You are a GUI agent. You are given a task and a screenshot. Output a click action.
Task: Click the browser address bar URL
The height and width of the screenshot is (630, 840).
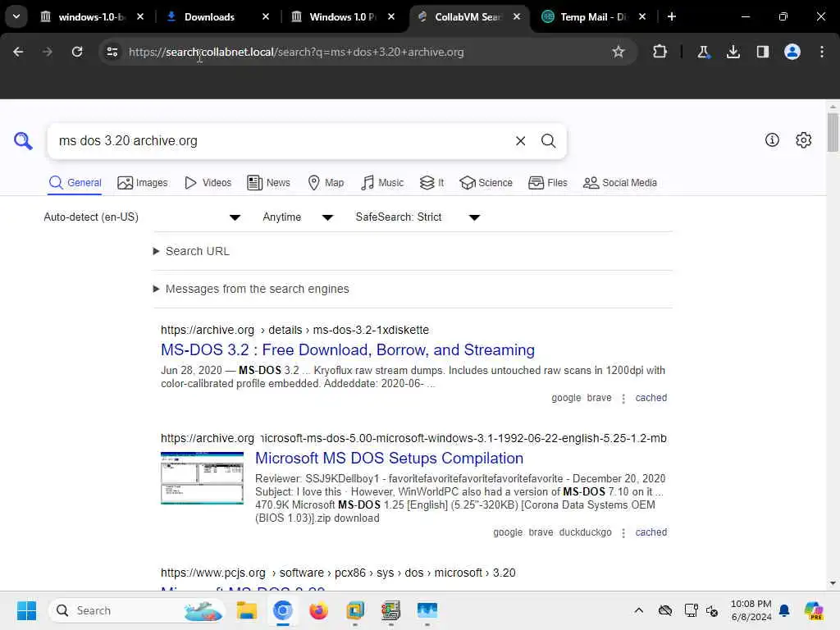(x=296, y=52)
